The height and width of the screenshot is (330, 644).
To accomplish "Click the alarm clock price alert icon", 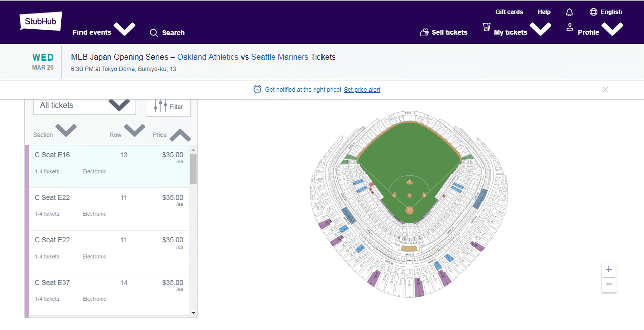I will [x=257, y=89].
